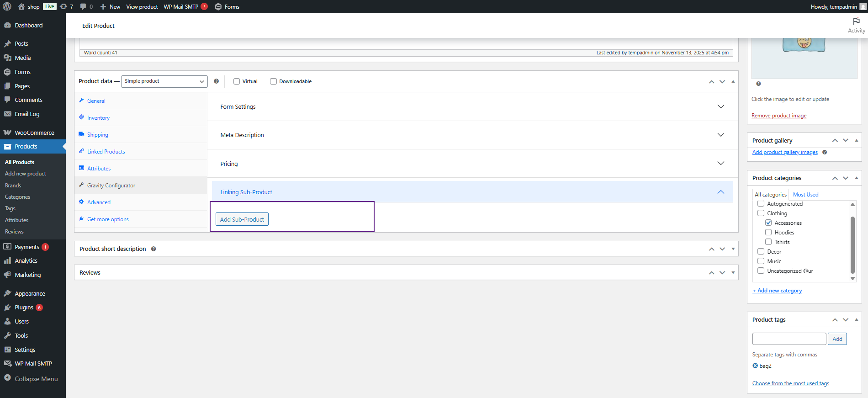
Task: Focus the product tags text field
Action: click(x=789, y=339)
